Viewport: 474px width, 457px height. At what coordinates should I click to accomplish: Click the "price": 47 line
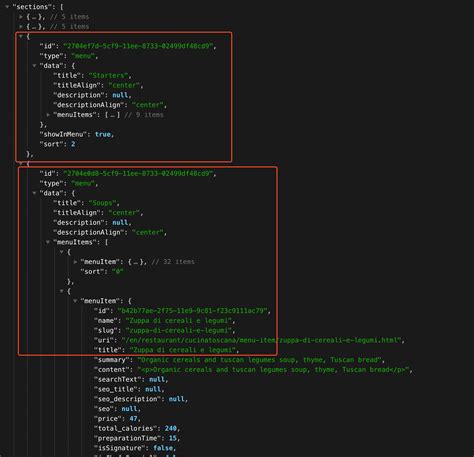[117, 419]
